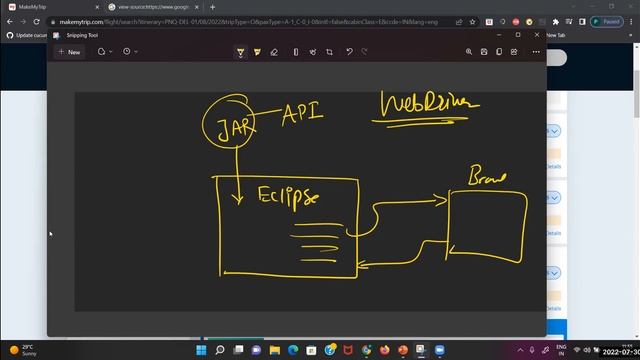Launch Microsoft Edge from the taskbar
640x360 pixels.
293,350
